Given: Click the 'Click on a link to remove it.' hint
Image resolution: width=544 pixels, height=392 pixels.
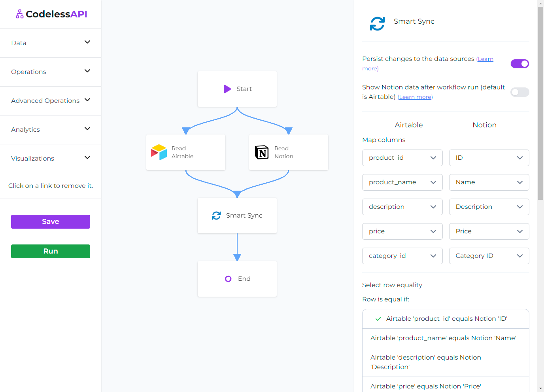Looking at the screenshot, I should pos(51,186).
